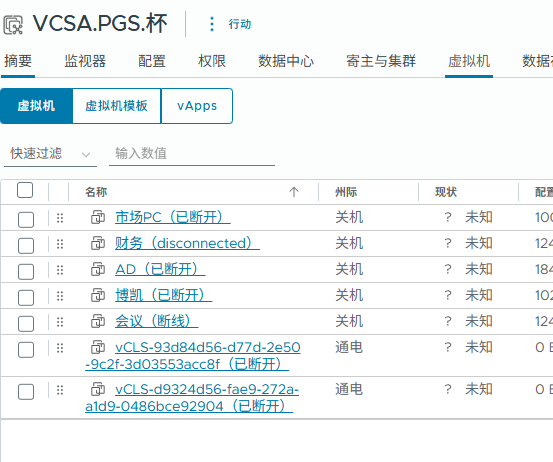This screenshot has height=462, width=553.
Task: Switch to the 数据中心 tab
Action: (286, 61)
